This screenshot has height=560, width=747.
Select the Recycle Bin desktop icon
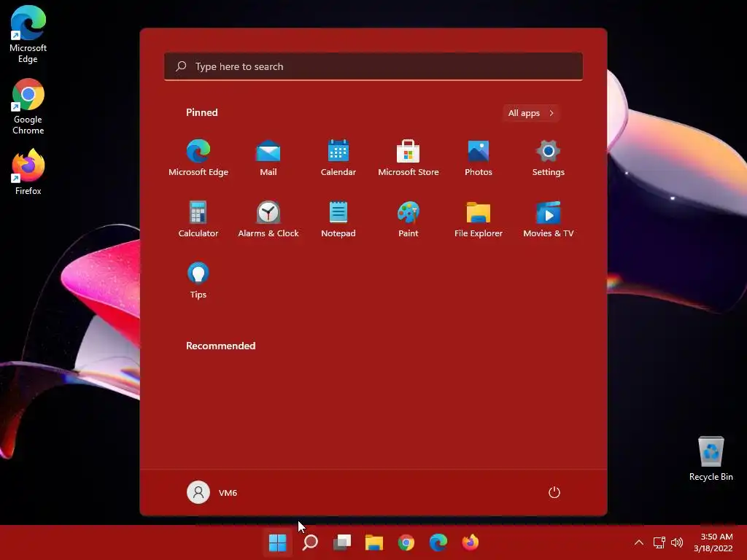coord(711,459)
